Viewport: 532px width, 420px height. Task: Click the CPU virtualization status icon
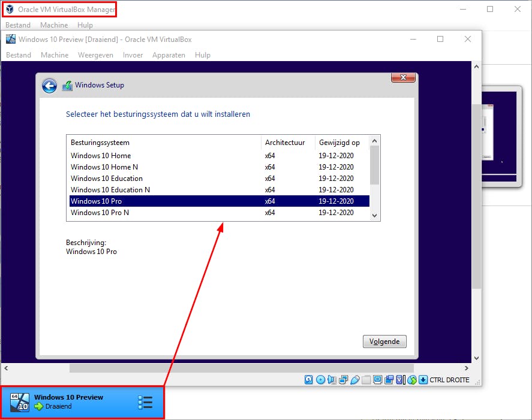coord(401,380)
